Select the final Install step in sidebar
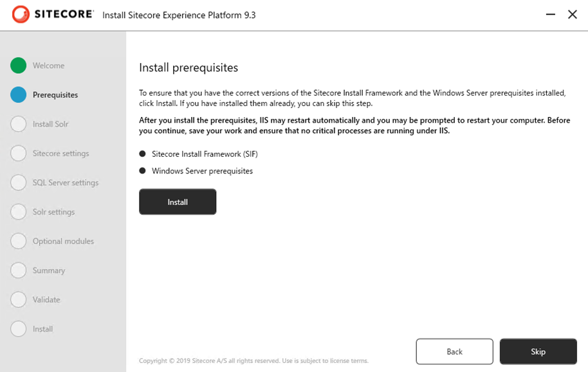This screenshot has width=588, height=372. tap(42, 329)
